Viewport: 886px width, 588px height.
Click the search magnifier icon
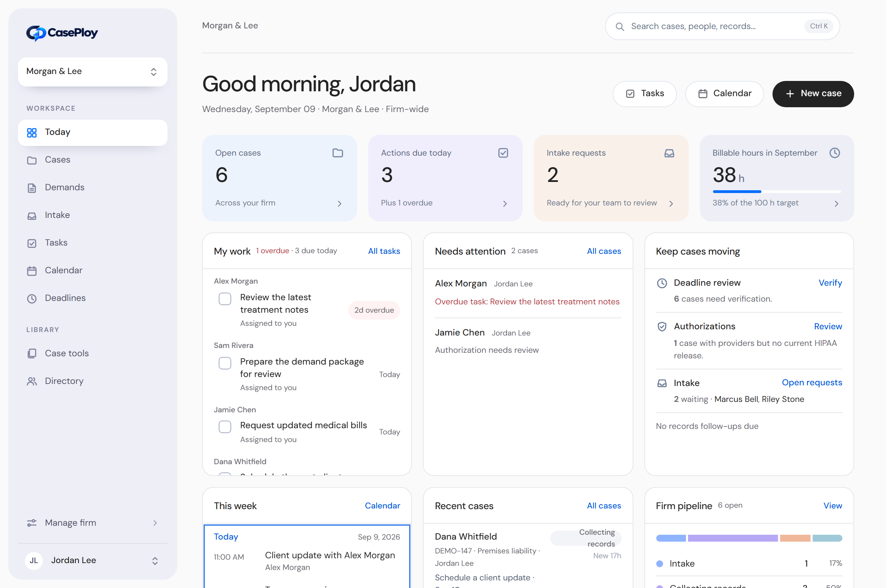(620, 27)
